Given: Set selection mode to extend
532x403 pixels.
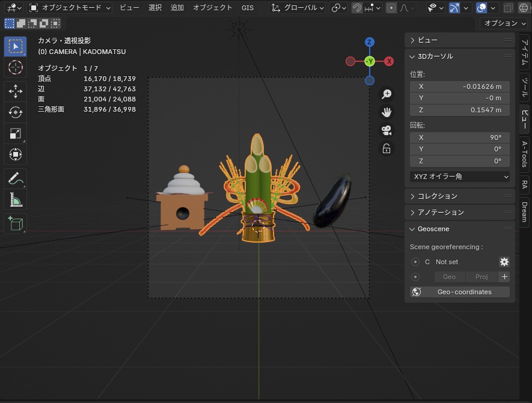Looking at the screenshot, I should tap(21, 23).
